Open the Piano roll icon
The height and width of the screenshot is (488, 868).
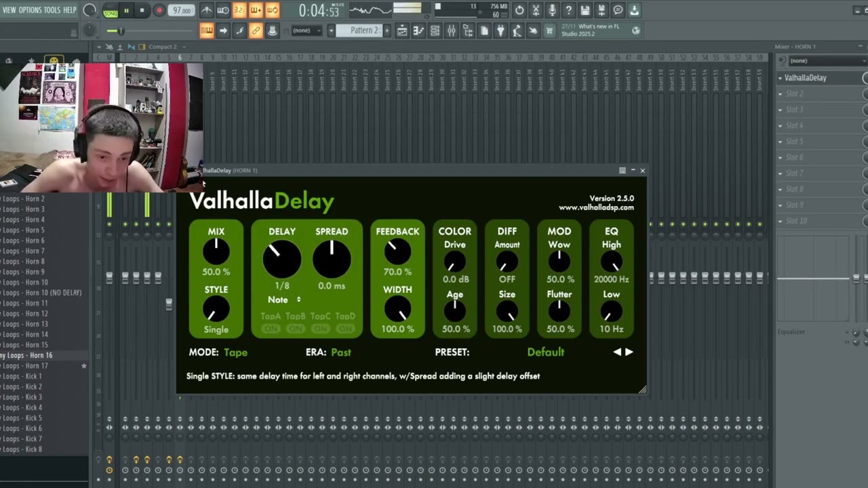coord(418,30)
